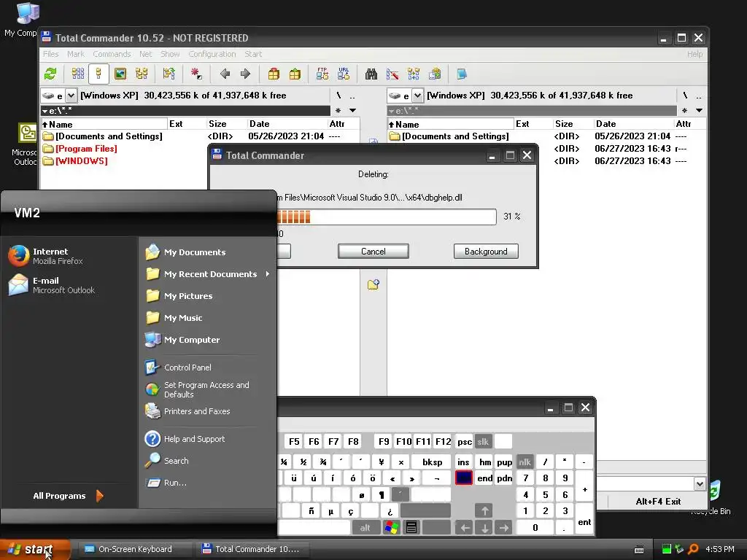This screenshot has width=747, height=560.
Task: Go back with left arrow toolbar icon
Action: pyautogui.click(x=225, y=74)
